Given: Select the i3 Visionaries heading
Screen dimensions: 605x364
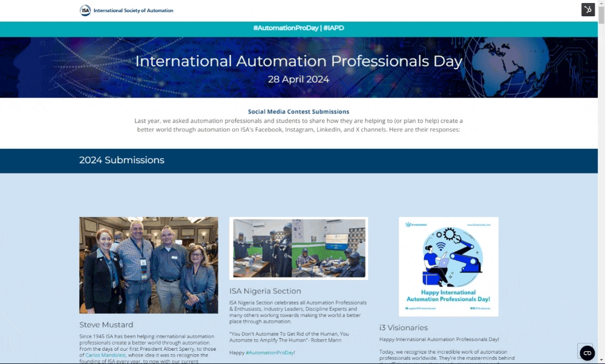Looking at the screenshot, I should pos(403,328).
